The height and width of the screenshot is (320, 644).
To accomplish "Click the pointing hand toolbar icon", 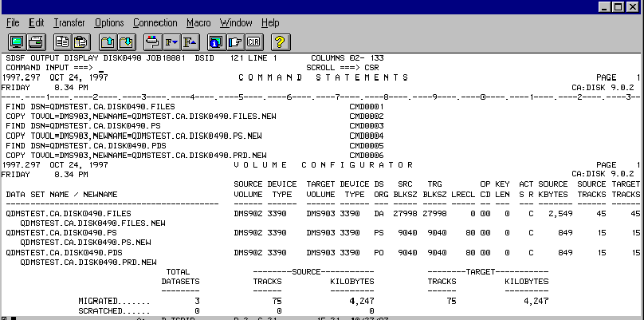I will coord(234,41).
